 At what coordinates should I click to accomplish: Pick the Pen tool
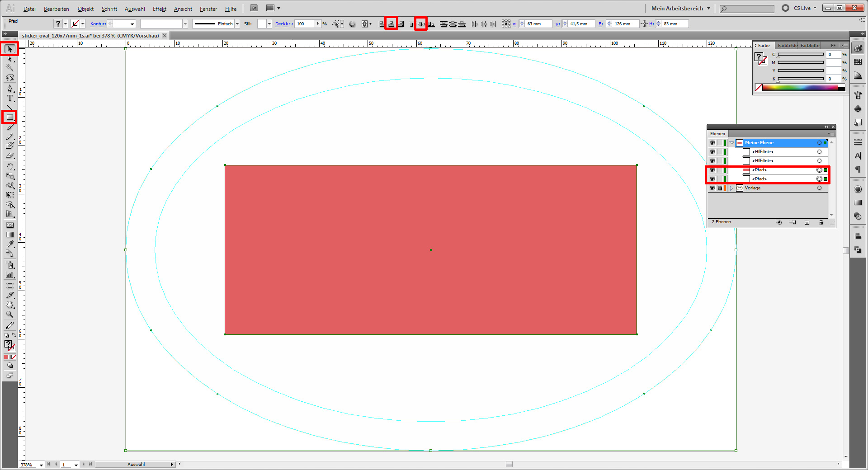click(9, 89)
